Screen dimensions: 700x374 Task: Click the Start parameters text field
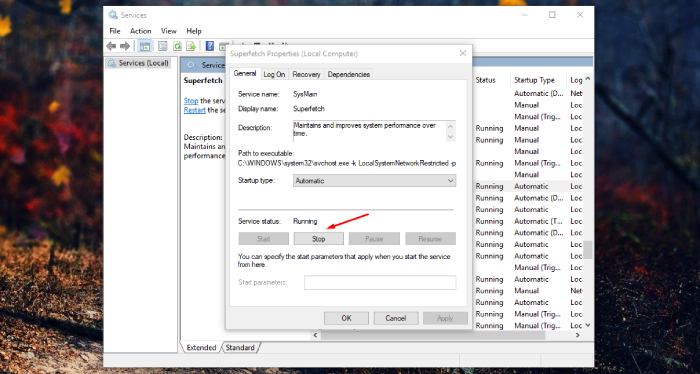pos(380,283)
